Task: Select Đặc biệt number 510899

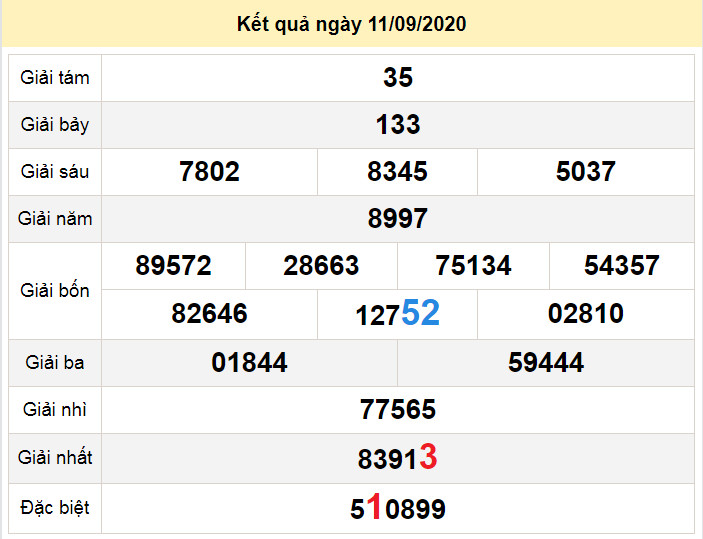Action: (398, 507)
